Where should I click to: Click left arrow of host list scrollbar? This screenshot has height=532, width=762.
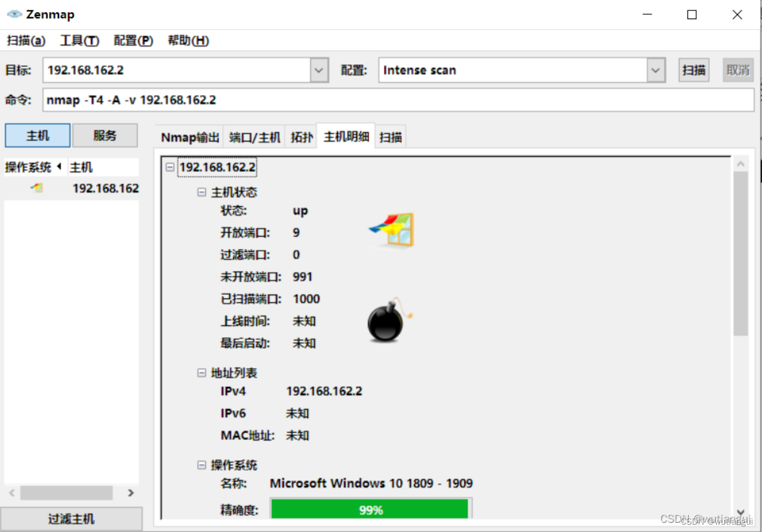(12, 493)
